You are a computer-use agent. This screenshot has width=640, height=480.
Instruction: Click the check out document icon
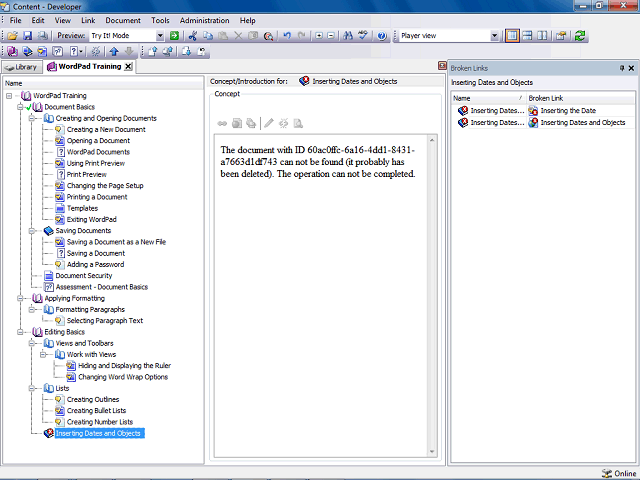(186, 51)
